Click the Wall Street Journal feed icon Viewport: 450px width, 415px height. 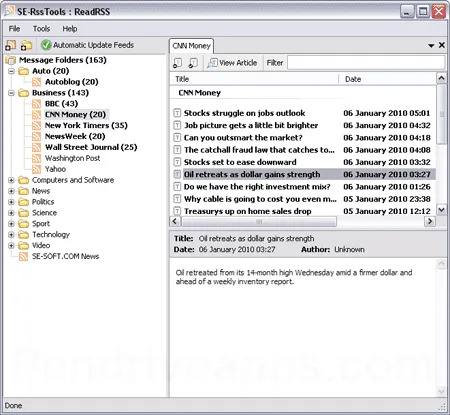pyautogui.click(x=36, y=147)
